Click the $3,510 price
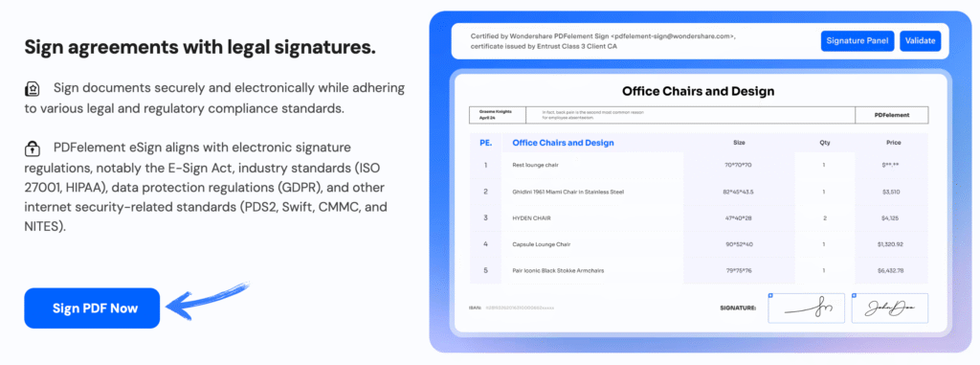 pyautogui.click(x=891, y=192)
